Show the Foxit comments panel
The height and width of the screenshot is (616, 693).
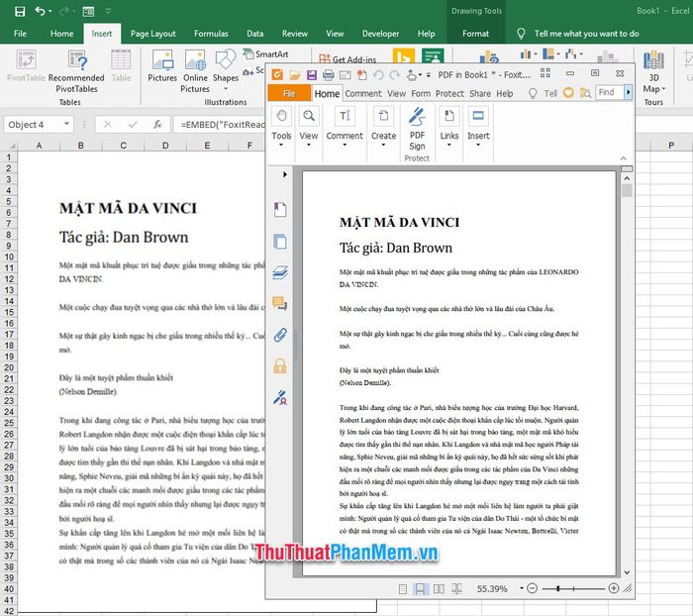pos(280,303)
